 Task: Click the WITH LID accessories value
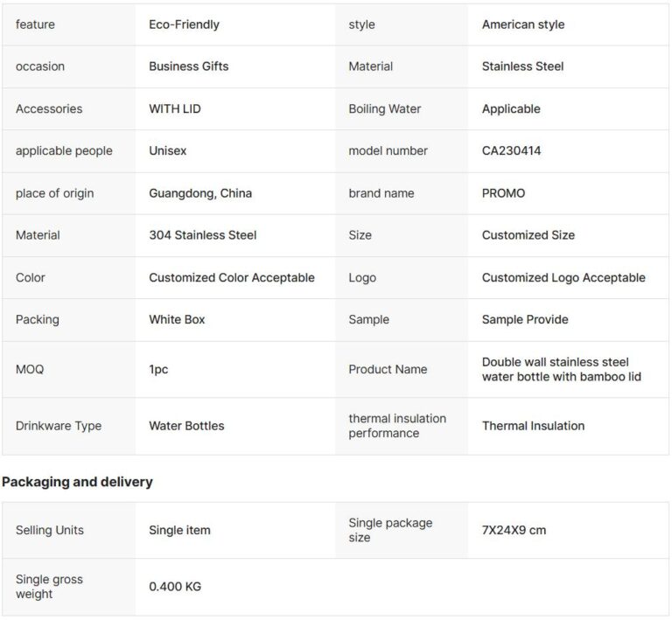[174, 109]
